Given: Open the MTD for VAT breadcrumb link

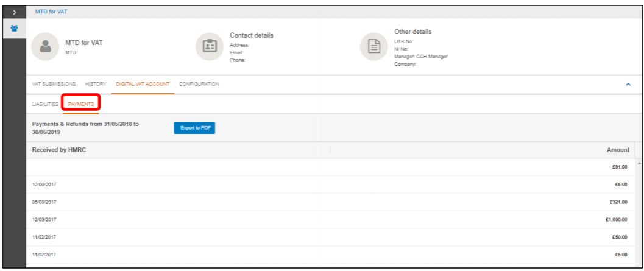Looking at the screenshot, I should pyautogui.click(x=51, y=12).
